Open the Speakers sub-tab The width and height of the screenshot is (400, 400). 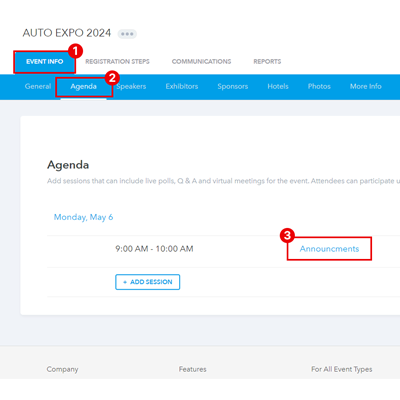click(131, 86)
